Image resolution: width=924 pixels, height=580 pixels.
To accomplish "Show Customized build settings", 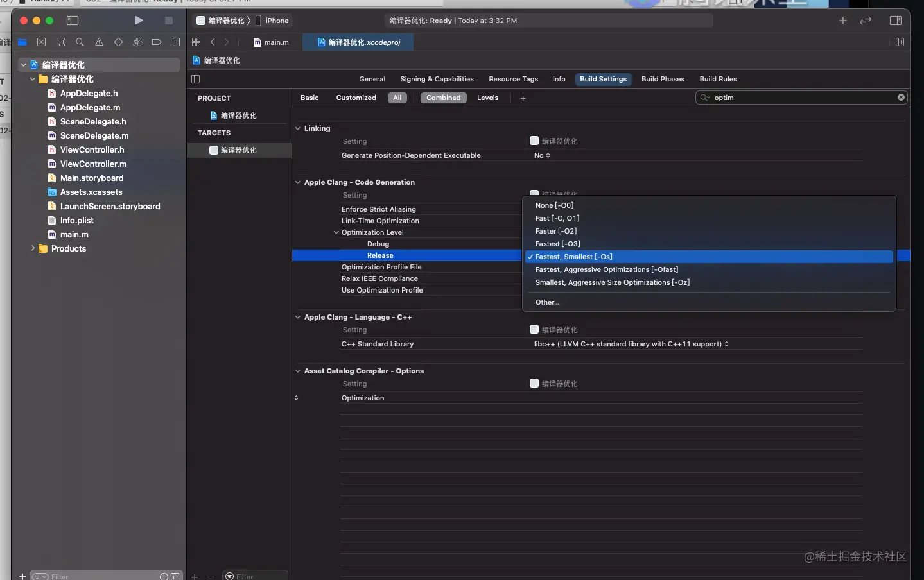I will [356, 98].
